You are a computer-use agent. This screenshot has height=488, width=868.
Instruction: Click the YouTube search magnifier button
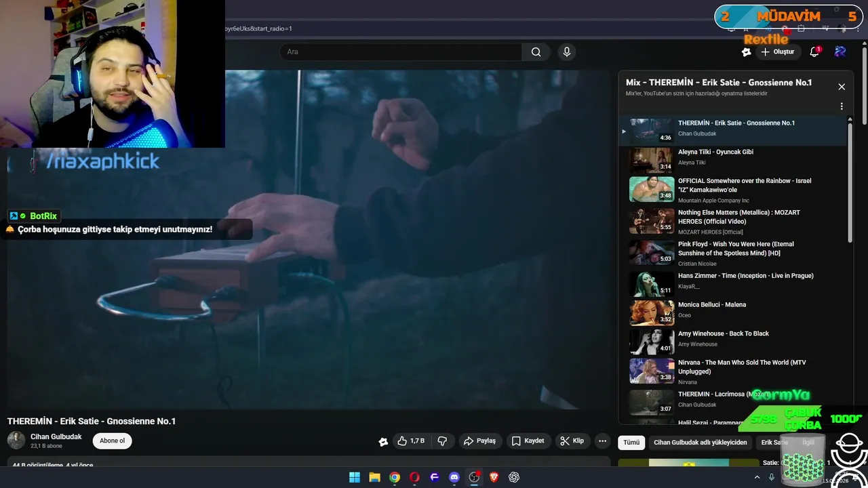point(536,52)
